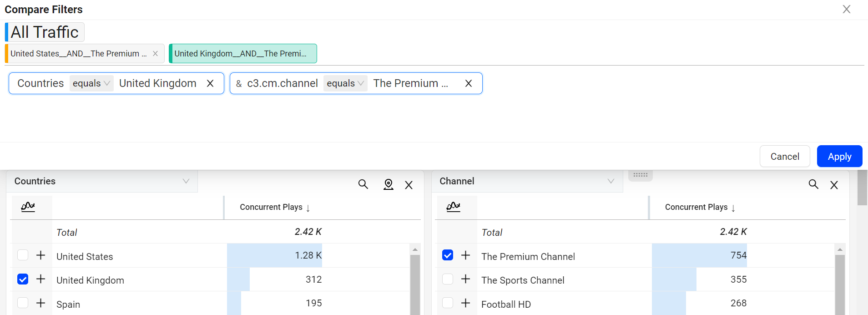868x315 pixels.
Task: Click chart icon in Countries table header
Action: [x=28, y=207]
